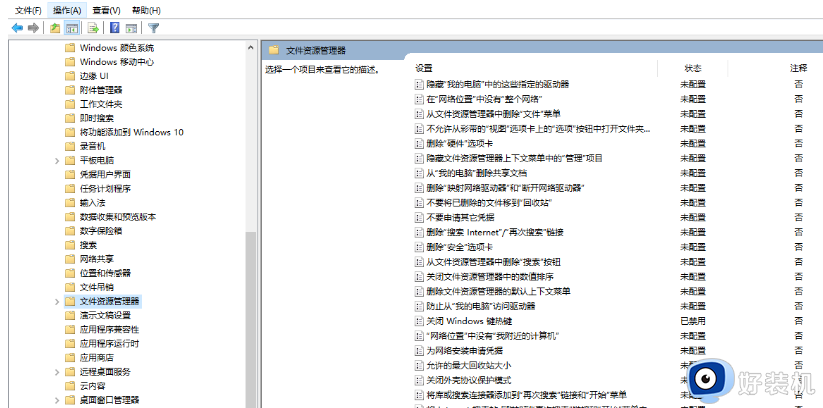Click the Export List toolbar icon
823x408 pixels.
click(93, 28)
